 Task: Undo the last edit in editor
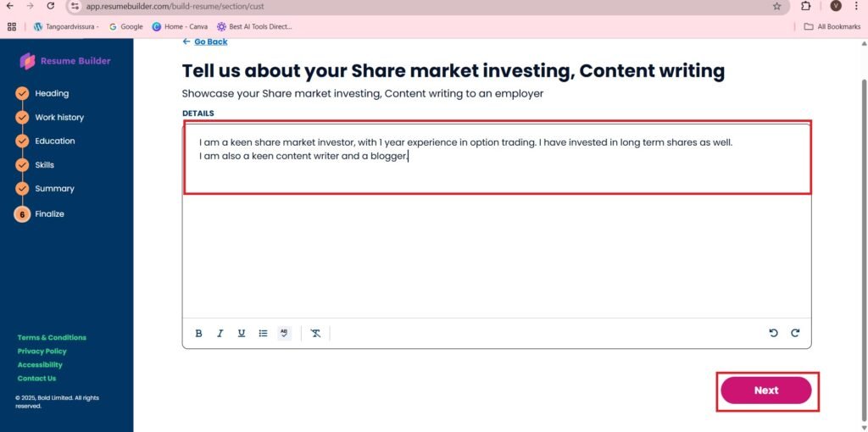point(773,333)
